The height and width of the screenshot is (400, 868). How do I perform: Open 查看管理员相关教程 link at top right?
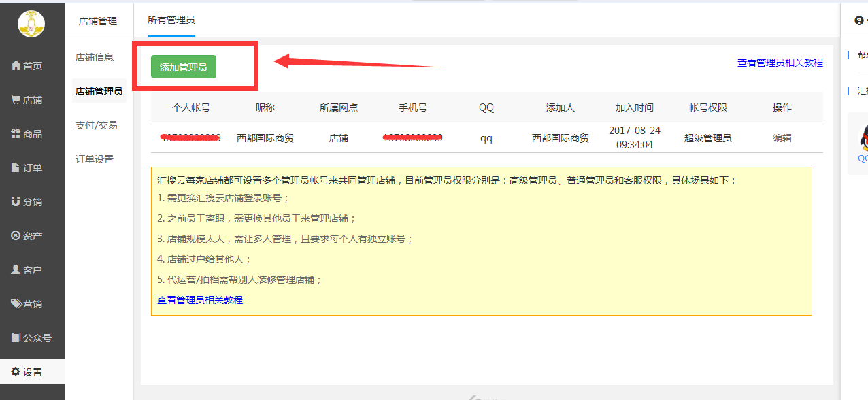[x=780, y=63]
